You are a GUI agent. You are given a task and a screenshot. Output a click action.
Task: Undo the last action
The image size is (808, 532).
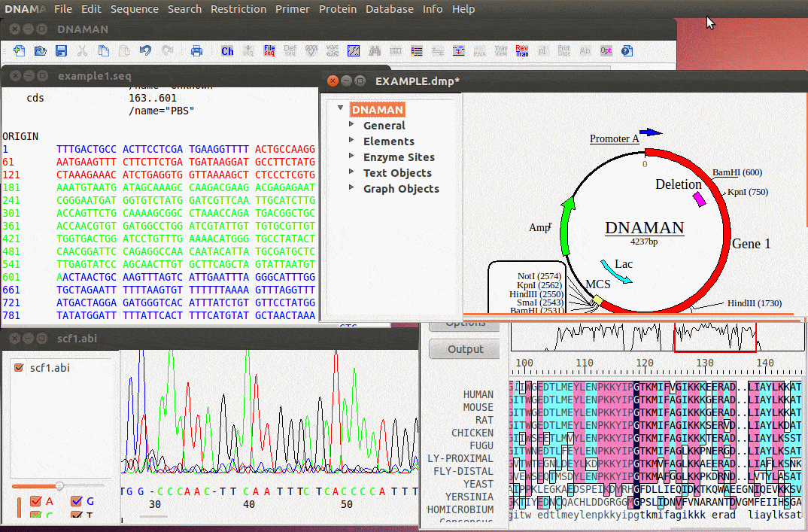click(144, 50)
